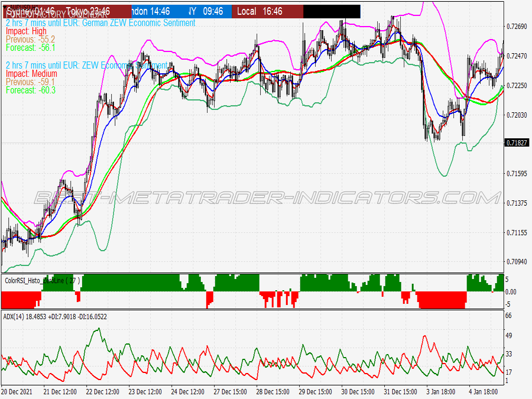Viewport: 532px width, 399px height.
Task: Click the ADX scale value 33
Action: point(508,354)
